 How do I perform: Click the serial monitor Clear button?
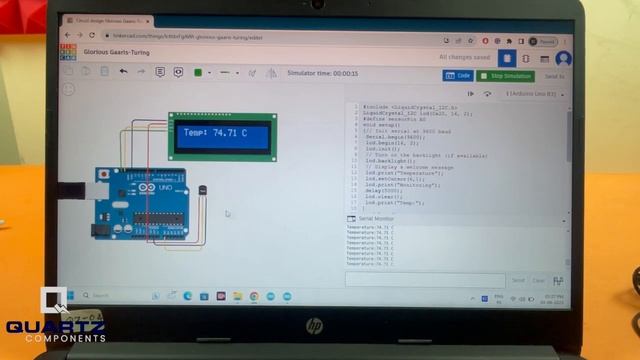click(x=538, y=280)
